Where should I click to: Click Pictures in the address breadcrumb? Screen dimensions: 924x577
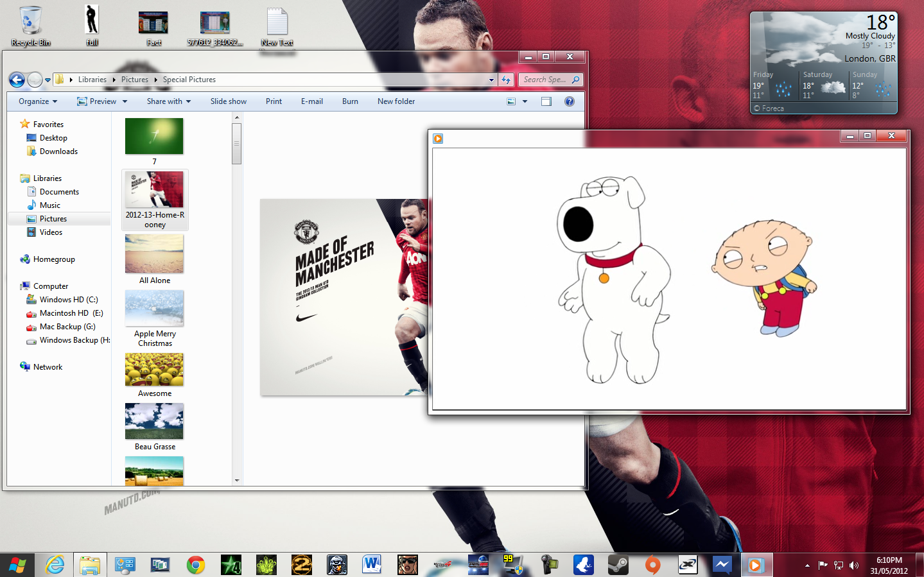[134, 80]
